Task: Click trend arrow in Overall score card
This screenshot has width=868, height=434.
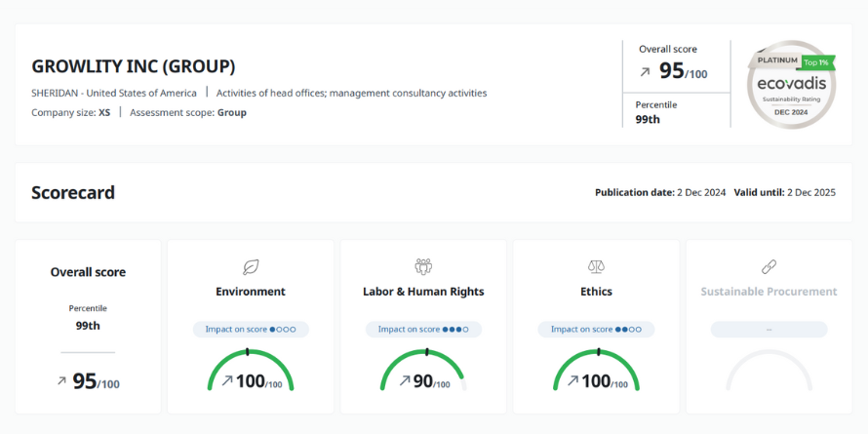Action: pyautogui.click(x=61, y=381)
